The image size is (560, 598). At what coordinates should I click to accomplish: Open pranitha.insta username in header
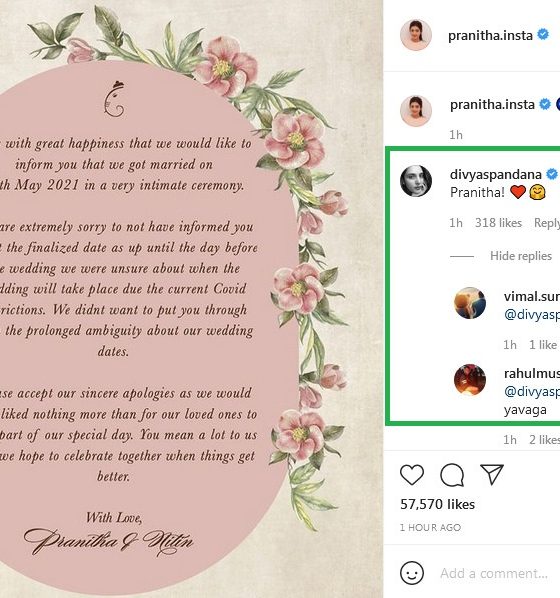(x=490, y=35)
